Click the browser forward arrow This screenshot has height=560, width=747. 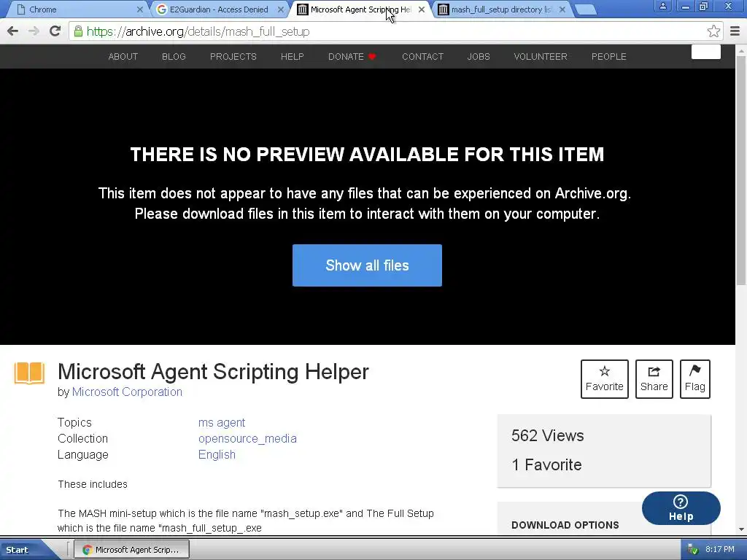34,31
